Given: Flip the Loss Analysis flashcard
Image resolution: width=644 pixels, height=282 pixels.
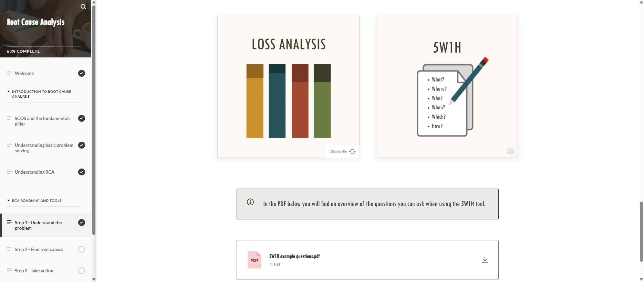Looking at the screenshot, I should click(289, 87).
